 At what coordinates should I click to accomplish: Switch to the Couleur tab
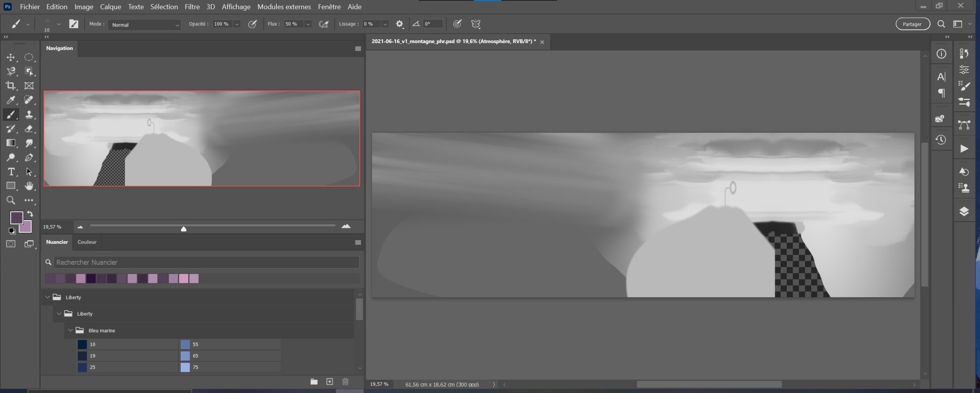click(87, 242)
